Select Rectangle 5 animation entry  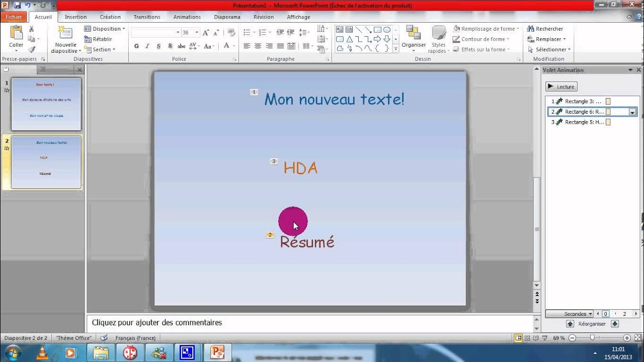pos(592,122)
